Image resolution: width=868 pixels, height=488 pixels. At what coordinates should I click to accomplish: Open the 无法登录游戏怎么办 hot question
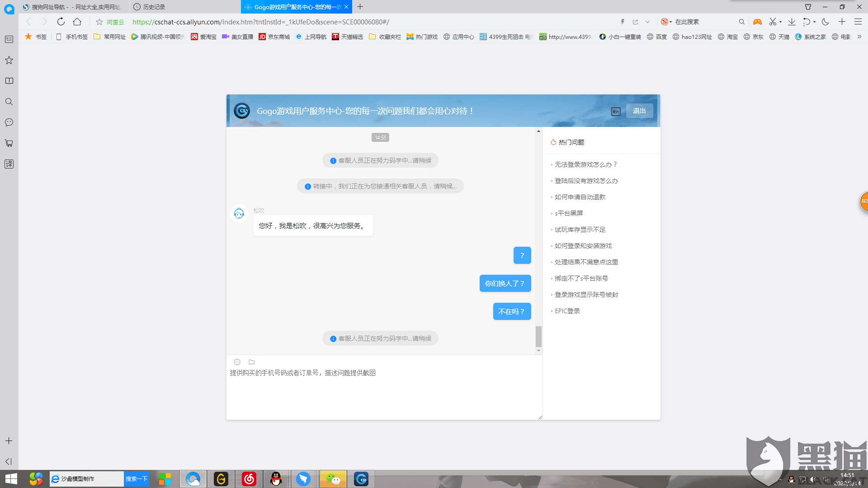pos(585,164)
